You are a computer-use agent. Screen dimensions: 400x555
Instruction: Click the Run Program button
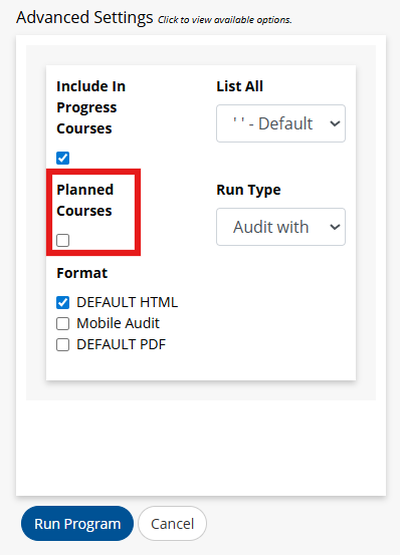coord(77,523)
